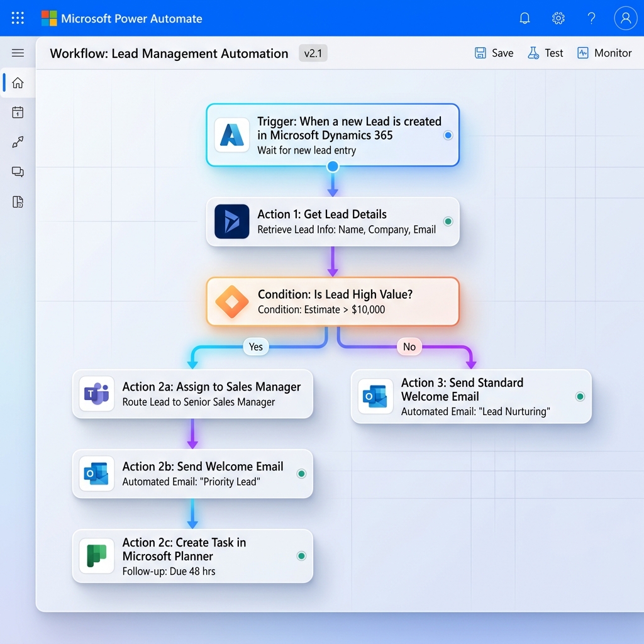Go to Home in sidebar
The height and width of the screenshot is (644, 644).
coord(18,82)
